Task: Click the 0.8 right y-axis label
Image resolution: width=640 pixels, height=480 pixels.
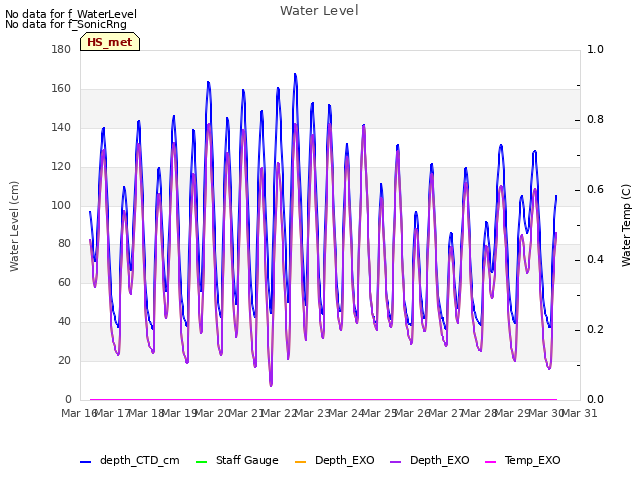Action: [595, 120]
